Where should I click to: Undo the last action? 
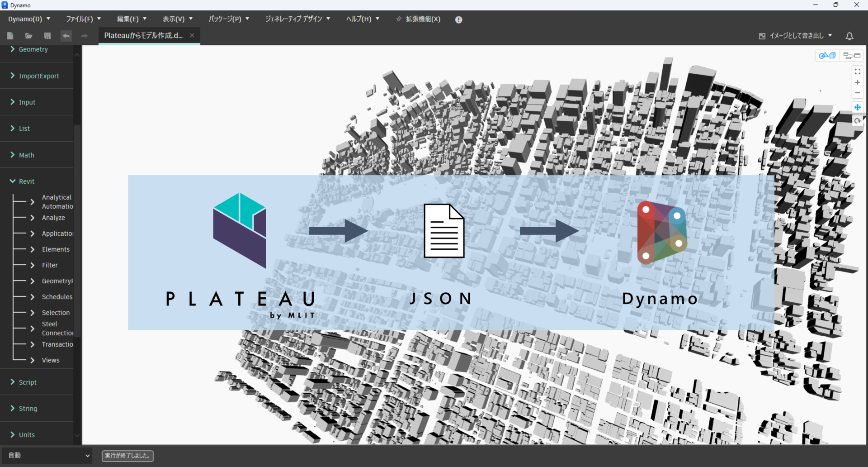66,36
